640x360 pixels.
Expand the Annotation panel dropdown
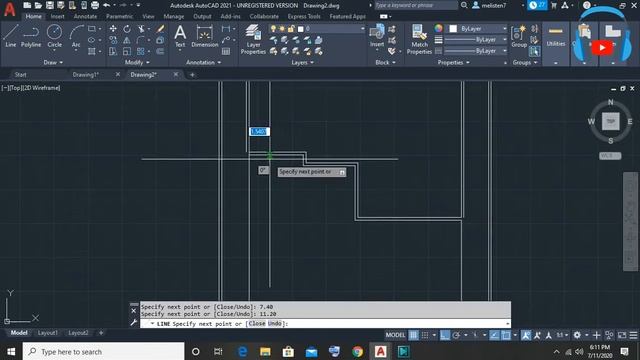coord(203,62)
